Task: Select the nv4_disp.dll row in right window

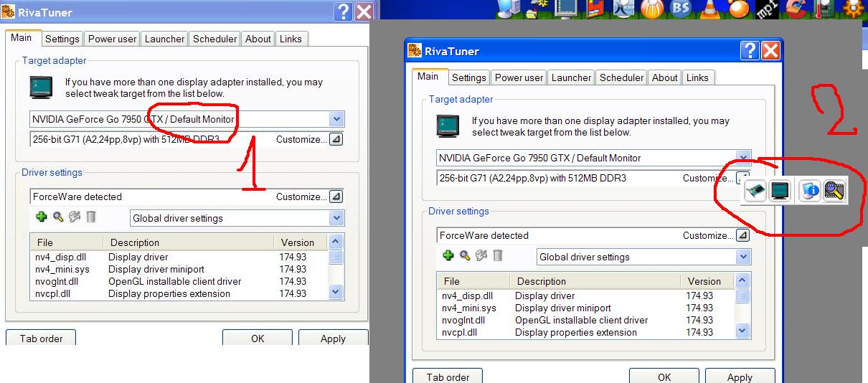Action: (586, 295)
